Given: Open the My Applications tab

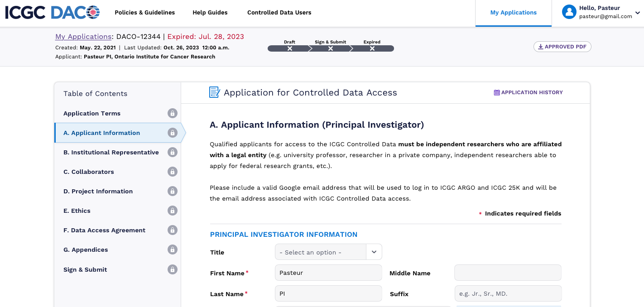Looking at the screenshot, I should click(513, 13).
